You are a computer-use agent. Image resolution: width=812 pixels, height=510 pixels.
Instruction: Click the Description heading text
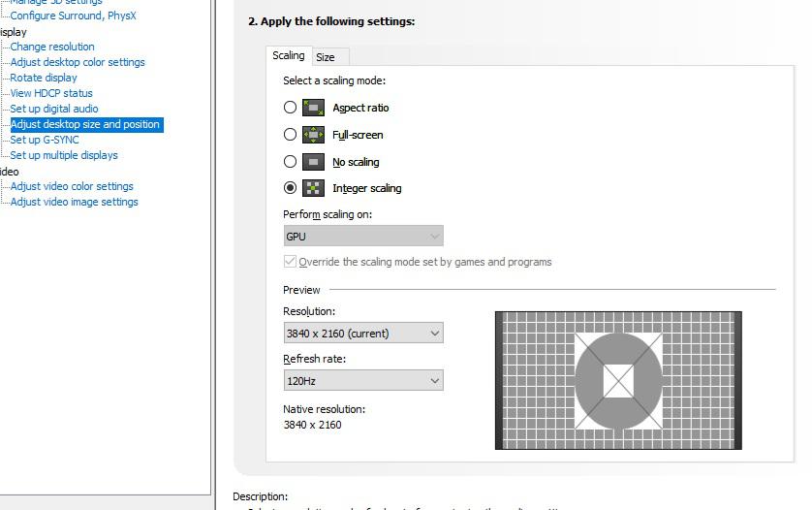click(x=260, y=496)
